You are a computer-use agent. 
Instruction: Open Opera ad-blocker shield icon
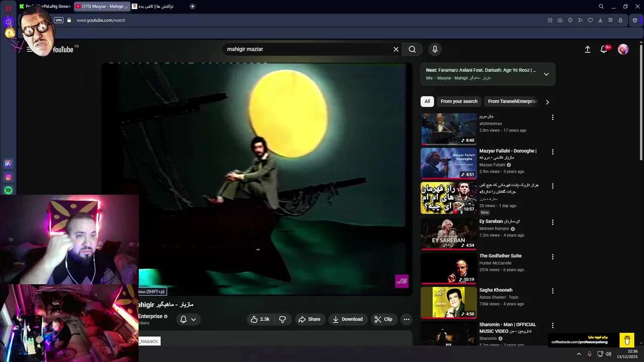tap(570, 20)
